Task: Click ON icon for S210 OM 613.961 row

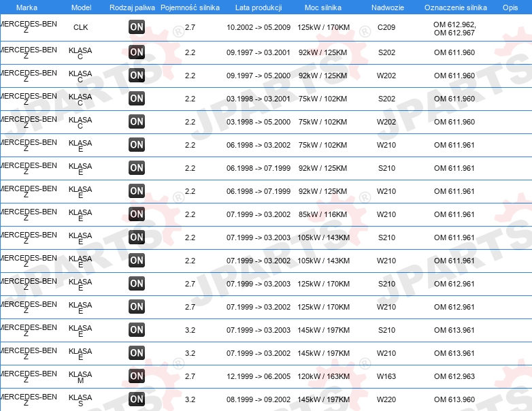Action: click(x=137, y=329)
